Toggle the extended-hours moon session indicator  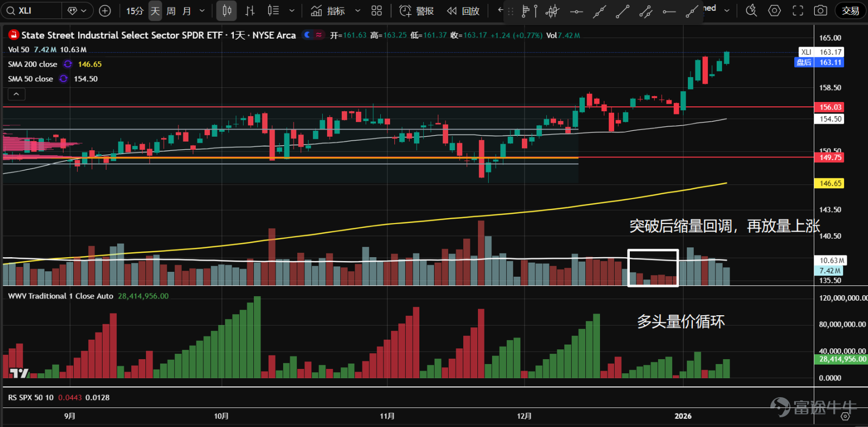click(x=307, y=35)
